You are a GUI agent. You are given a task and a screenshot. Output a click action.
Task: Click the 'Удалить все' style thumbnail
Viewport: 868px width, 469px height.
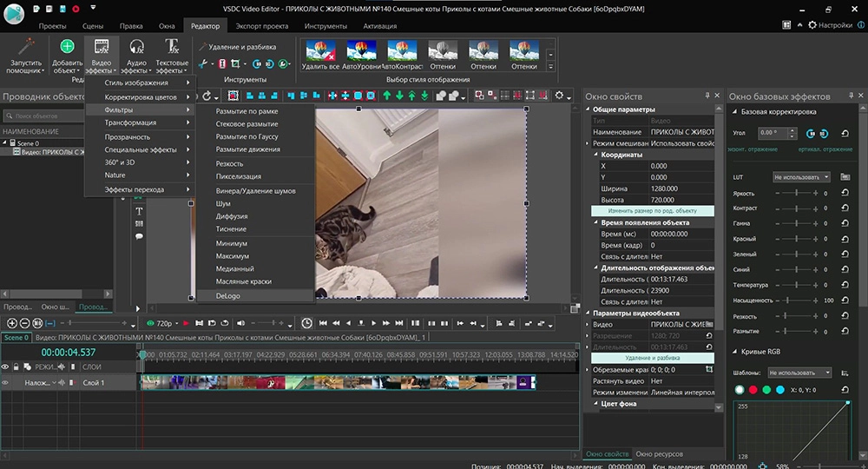pos(320,50)
